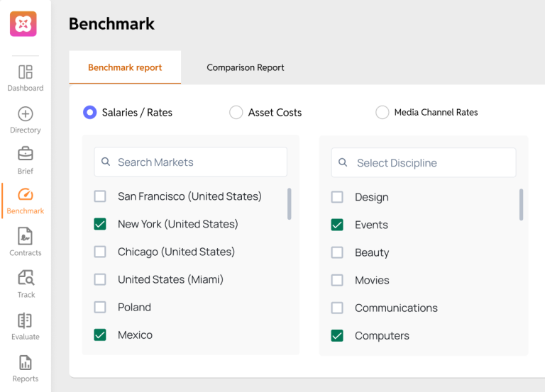Select the Asset Costs radio button

236,113
